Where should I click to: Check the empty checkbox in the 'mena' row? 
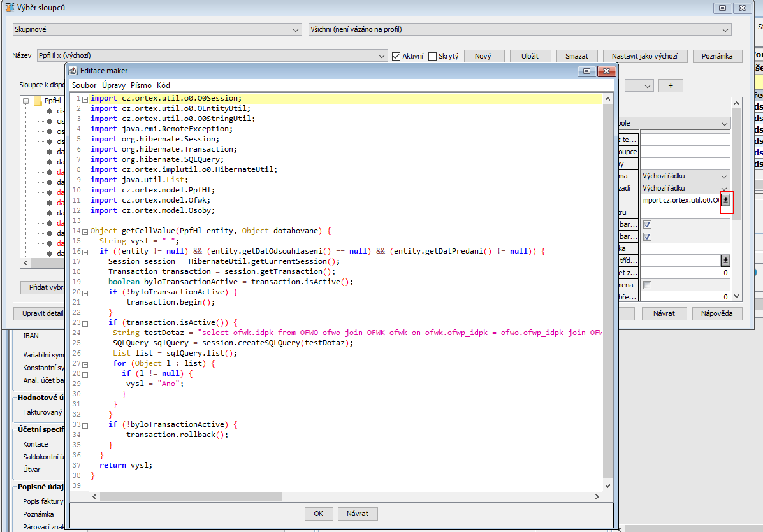click(x=647, y=285)
